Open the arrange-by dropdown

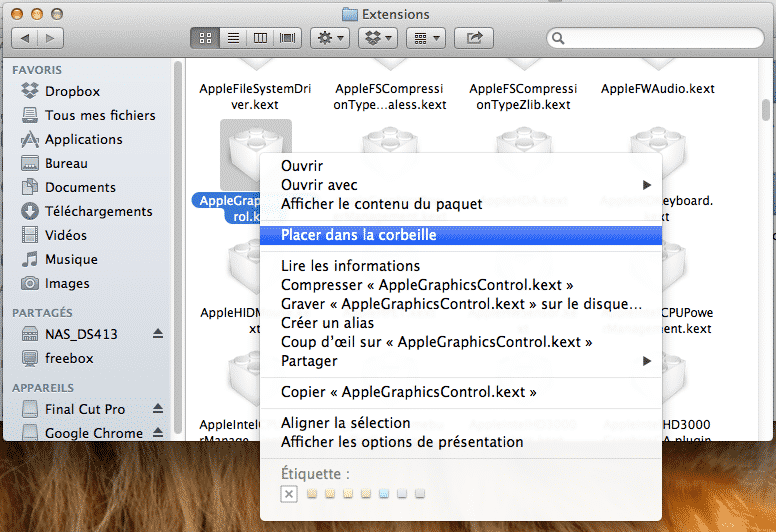click(426, 38)
